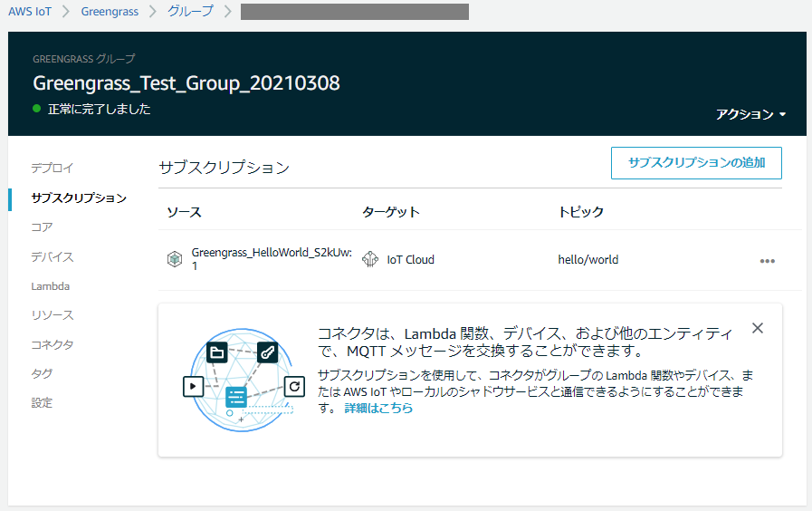Click the key icon in the illustration
Screen dimensions: 812x511
click(267, 353)
